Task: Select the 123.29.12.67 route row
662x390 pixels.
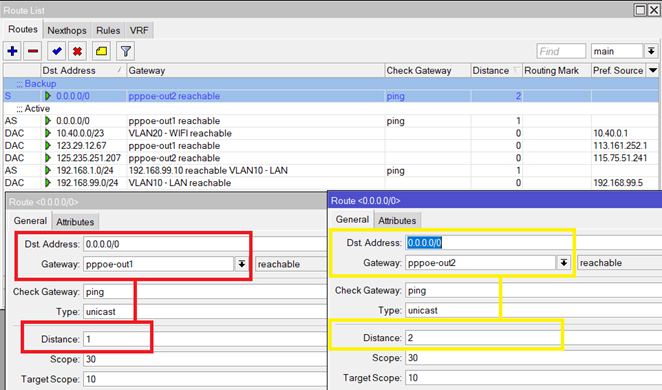Action: [x=331, y=146]
